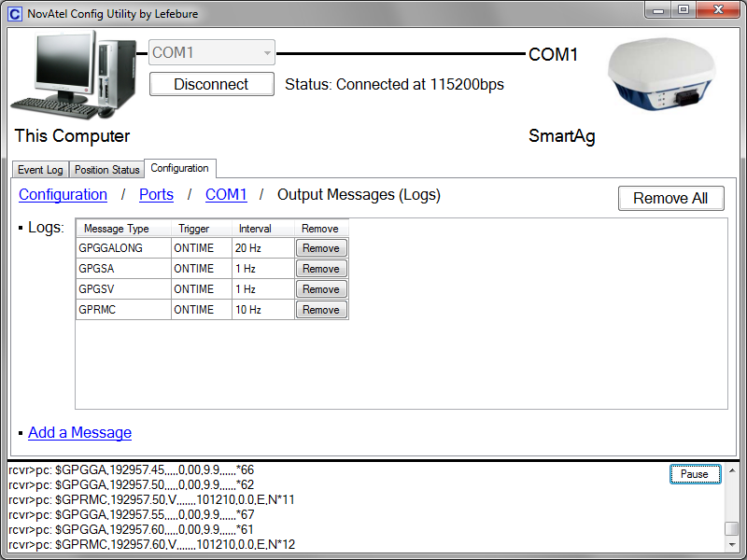This screenshot has width=747, height=560.
Task: Remove the GPGSA log entry
Action: [321, 269]
